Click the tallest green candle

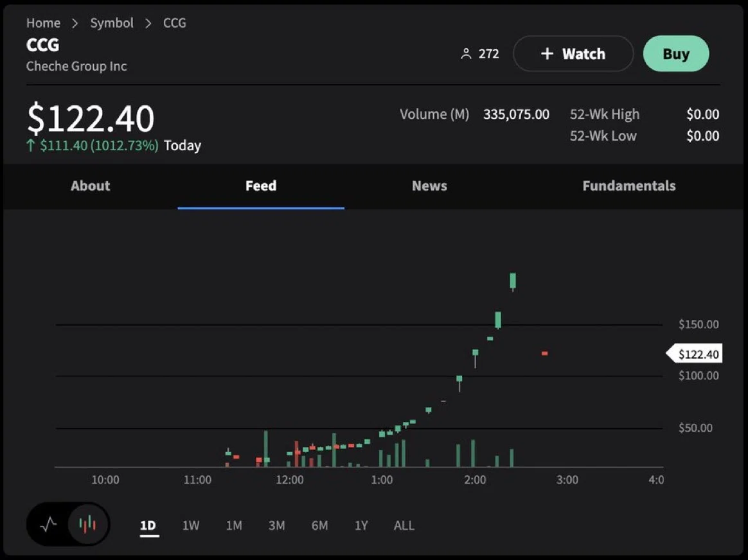513,281
